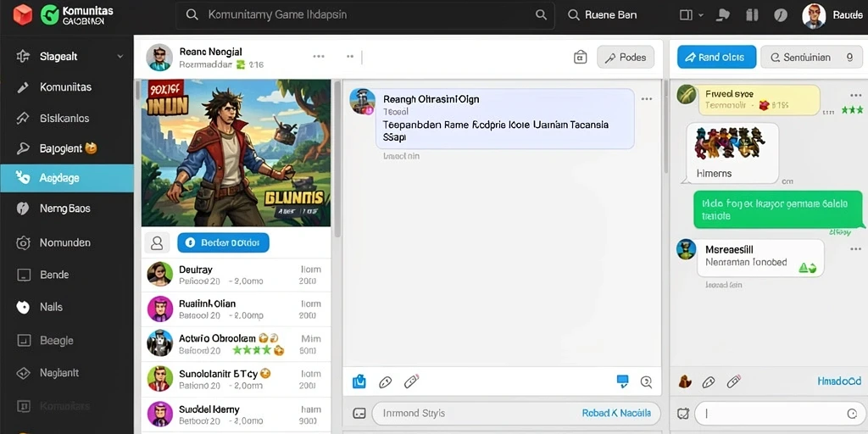Click the user icon below the banner
This screenshot has width=868, height=434.
click(157, 242)
